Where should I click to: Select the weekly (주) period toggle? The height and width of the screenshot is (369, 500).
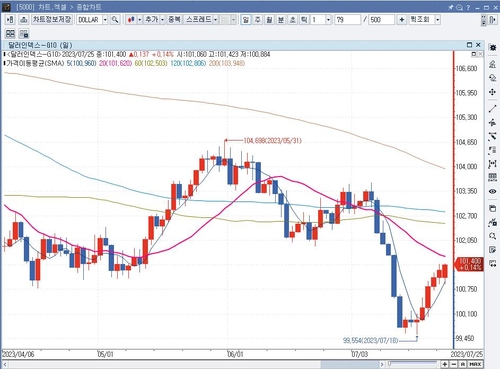click(258, 20)
